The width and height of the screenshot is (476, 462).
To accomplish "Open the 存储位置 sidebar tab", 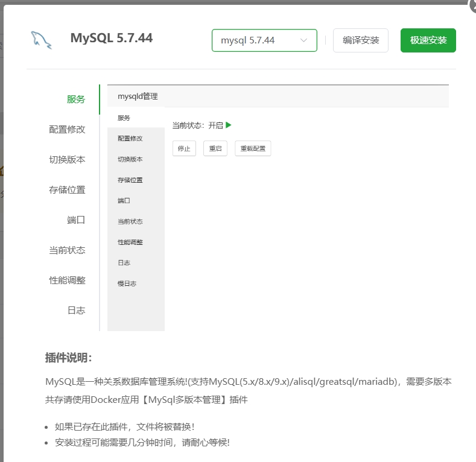I will coord(67,190).
